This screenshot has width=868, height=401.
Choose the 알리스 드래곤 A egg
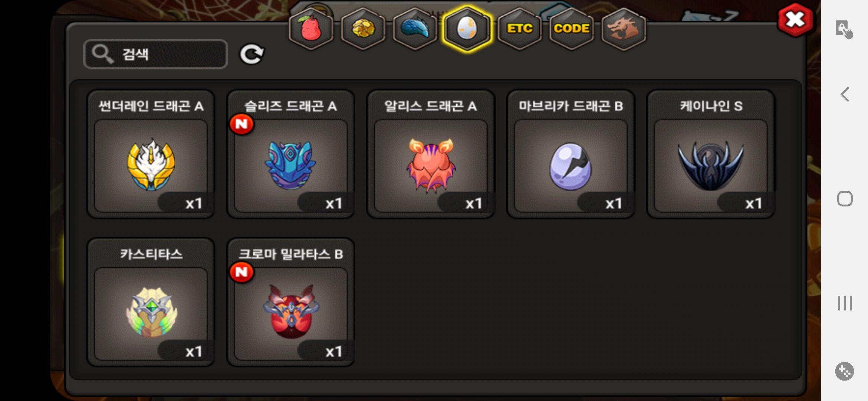coord(431,154)
